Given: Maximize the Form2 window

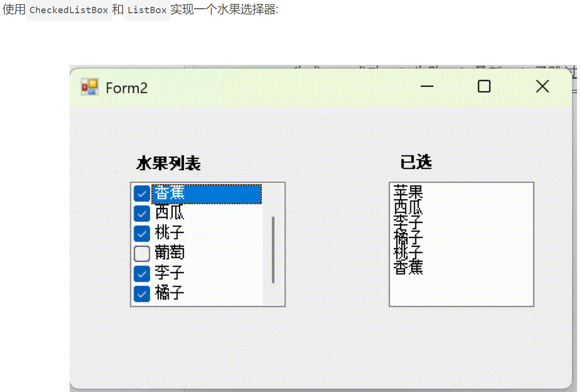Looking at the screenshot, I should [x=484, y=86].
